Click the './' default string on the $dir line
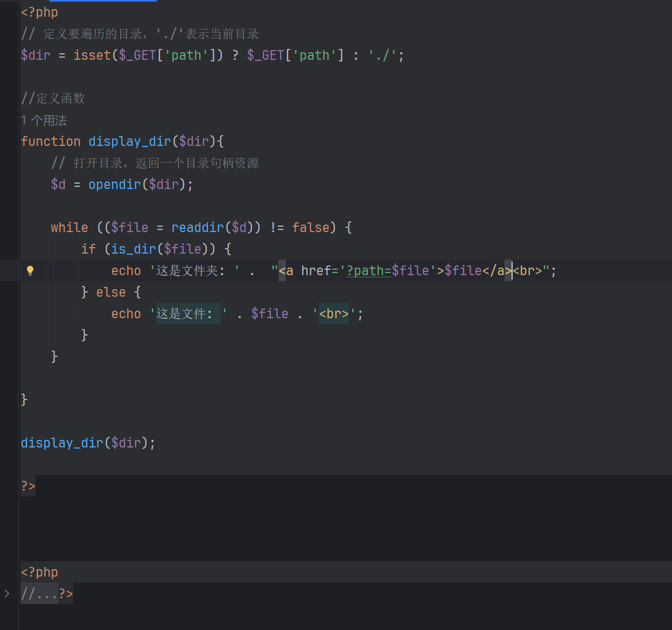672x630 pixels. [383, 55]
